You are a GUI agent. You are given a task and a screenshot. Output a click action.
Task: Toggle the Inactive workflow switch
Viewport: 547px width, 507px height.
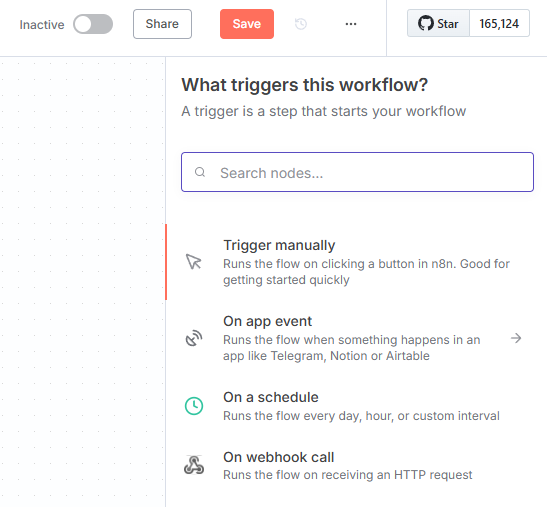(x=93, y=24)
